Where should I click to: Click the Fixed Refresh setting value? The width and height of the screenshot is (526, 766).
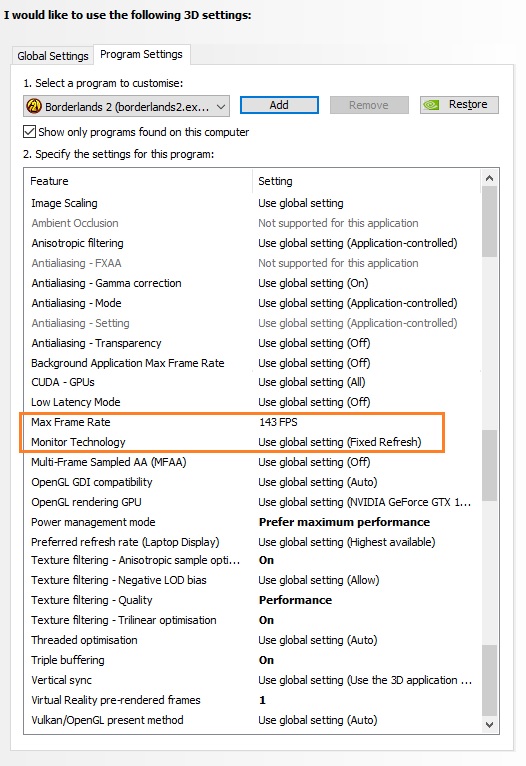tap(340, 443)
